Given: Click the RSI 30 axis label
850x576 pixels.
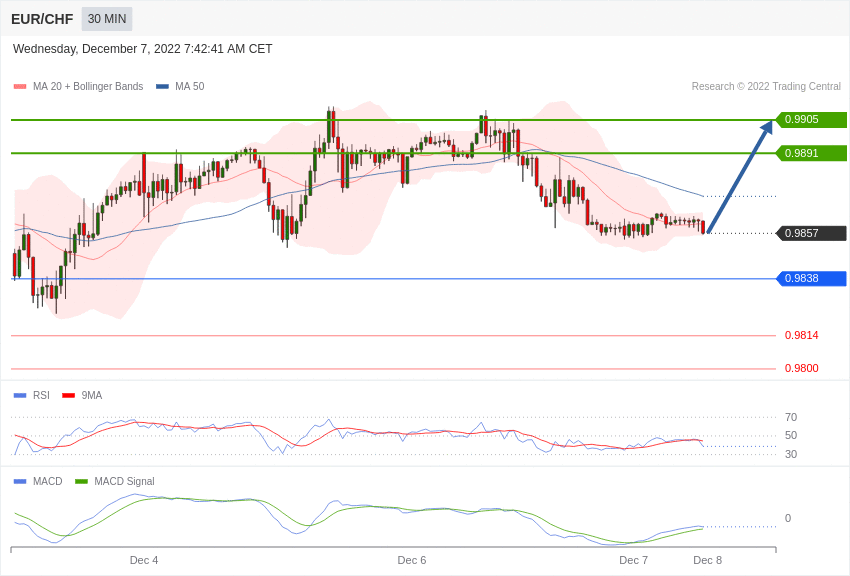Looking at the screenshot, I should 791,454.
